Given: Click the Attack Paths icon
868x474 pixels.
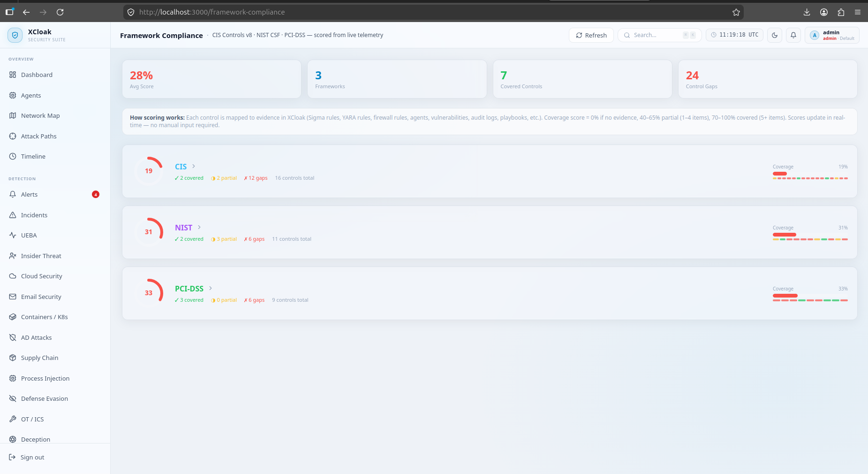Looking at the screenshot, I should pos(13,136).
